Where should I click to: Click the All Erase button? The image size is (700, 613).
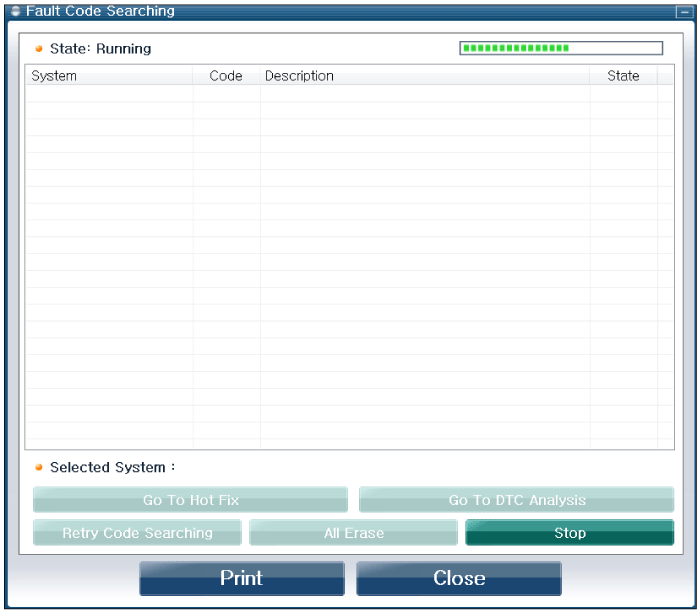(x=354, y=532)
